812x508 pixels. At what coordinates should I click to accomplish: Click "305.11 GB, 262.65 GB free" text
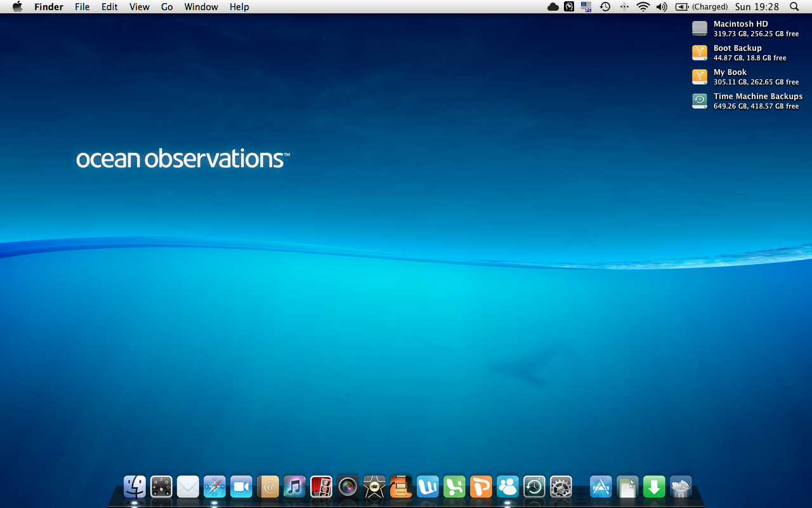pyautogui.click(x=756, y=83)
